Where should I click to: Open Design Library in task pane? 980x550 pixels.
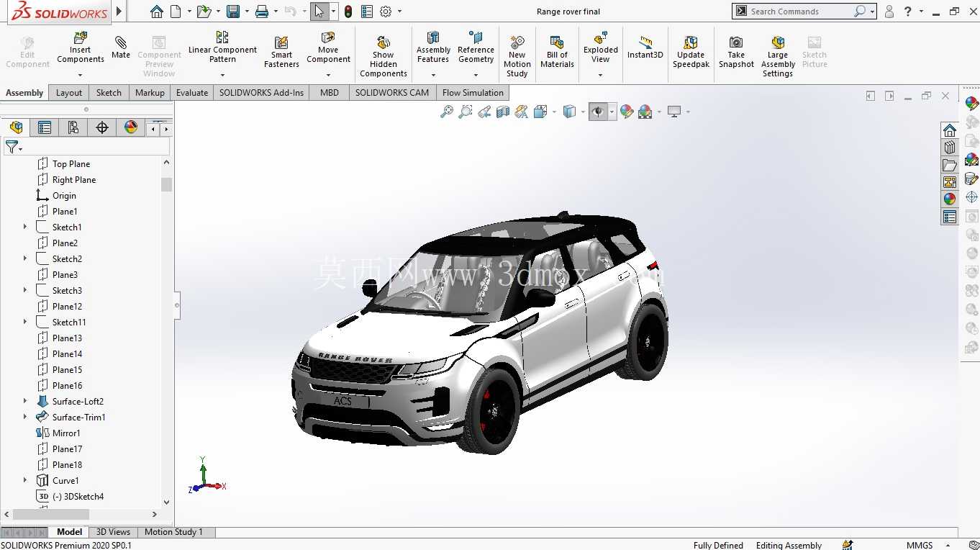[x=950, y=148]
